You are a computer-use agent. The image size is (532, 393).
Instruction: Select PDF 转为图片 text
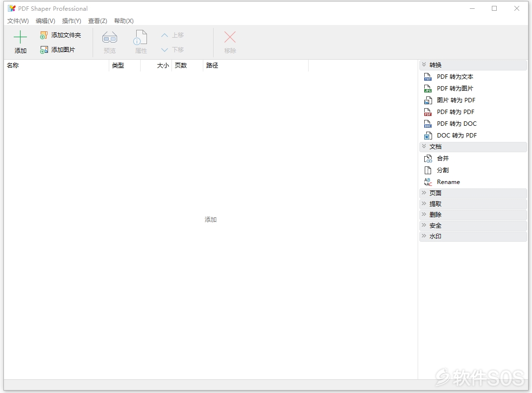(x=455, y=89)
